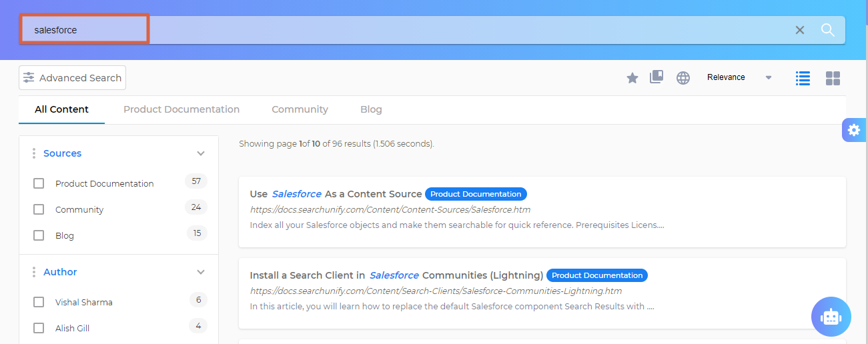Open the chatbot robot icon
Screen dimensions: 868x344
coord(831,317)
